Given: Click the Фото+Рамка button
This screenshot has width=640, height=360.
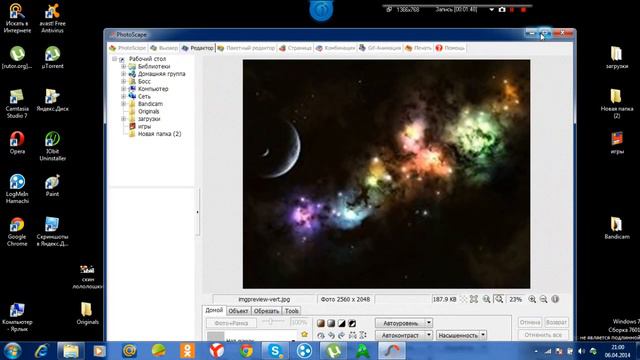Looking at the screenshot, I should click(x=231, y=323).
